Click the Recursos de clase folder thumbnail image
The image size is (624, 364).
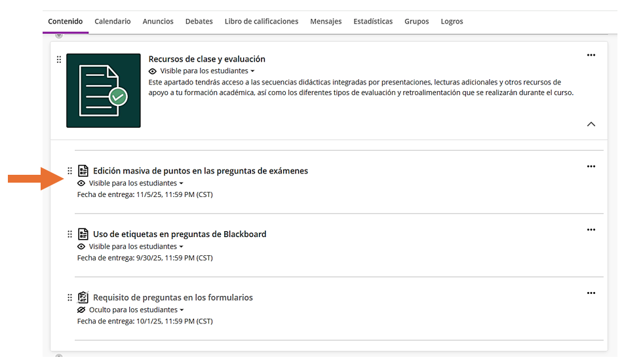point(104,90)
